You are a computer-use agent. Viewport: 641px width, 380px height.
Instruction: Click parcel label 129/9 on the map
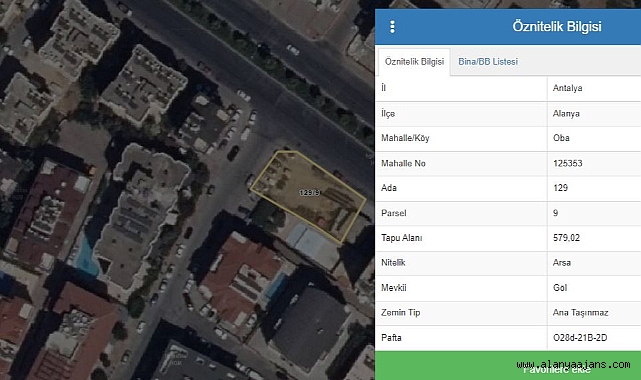[x=309, y=193]
